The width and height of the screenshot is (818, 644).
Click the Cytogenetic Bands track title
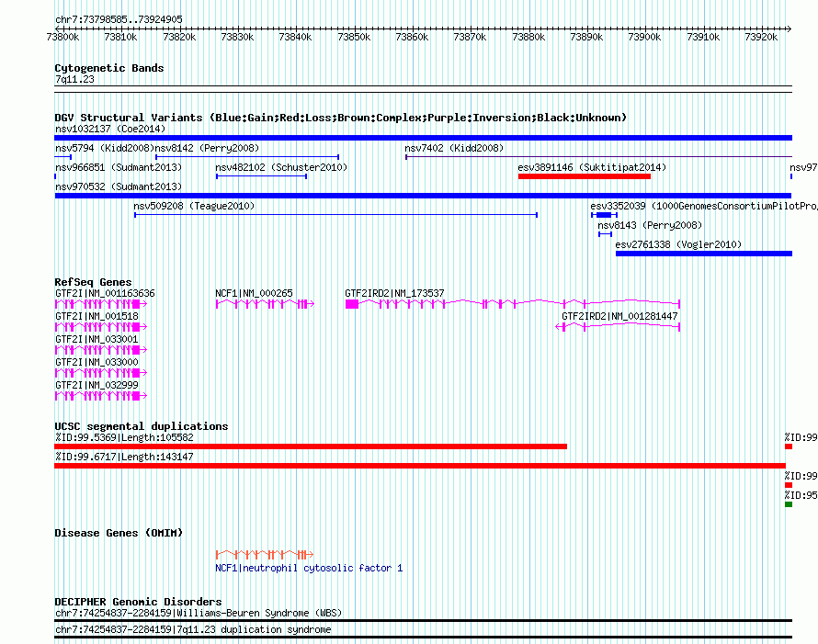pos(109,68)
